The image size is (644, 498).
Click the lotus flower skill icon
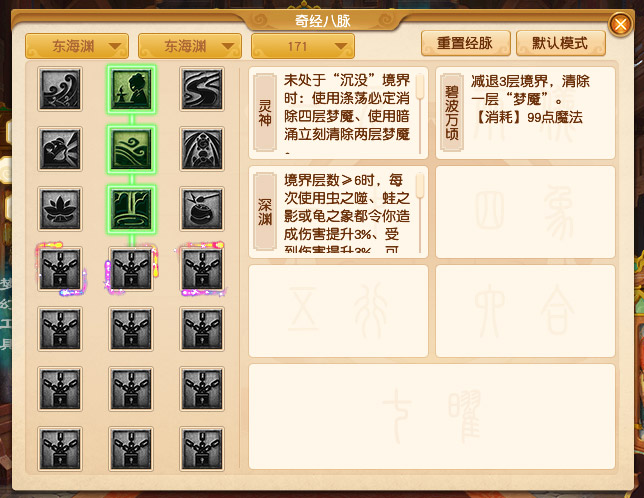(x=60, y=209)
